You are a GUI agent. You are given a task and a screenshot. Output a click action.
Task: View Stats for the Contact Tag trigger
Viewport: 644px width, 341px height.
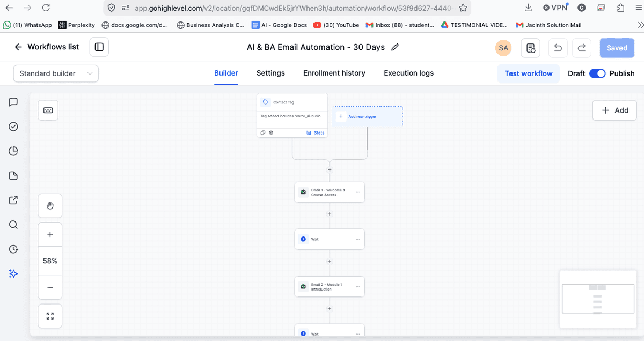(x=316, y=133)
